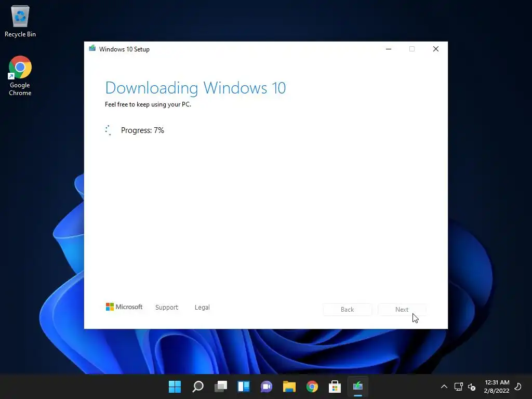Open File Explorer from the taskbar
This screenshot has width=532, height=399.
(289, 386)
